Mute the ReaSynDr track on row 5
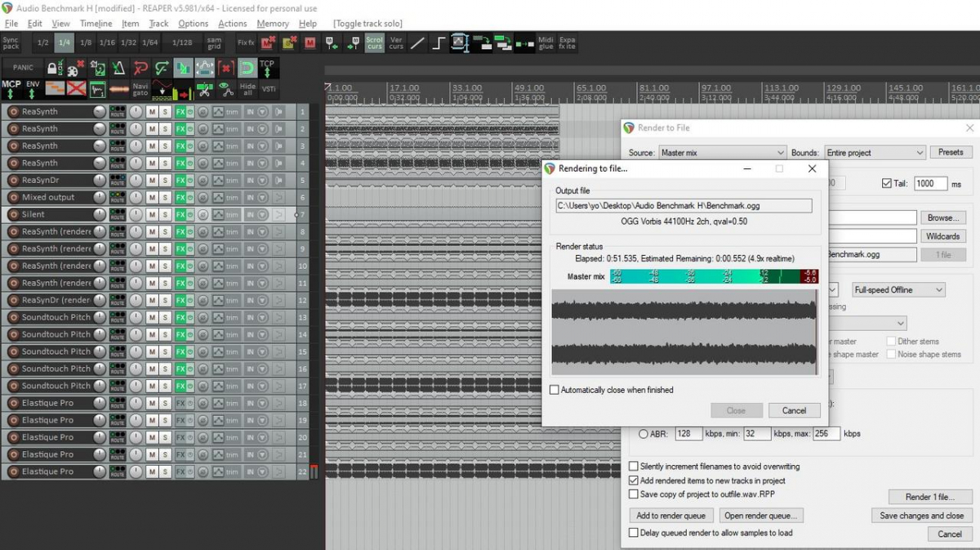 [152, 180]
